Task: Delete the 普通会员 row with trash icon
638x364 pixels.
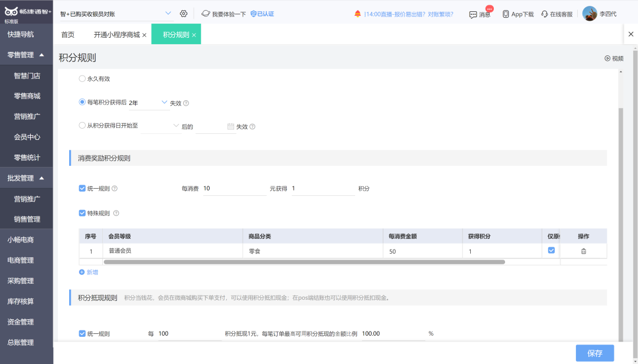Action: click(584, 251)
